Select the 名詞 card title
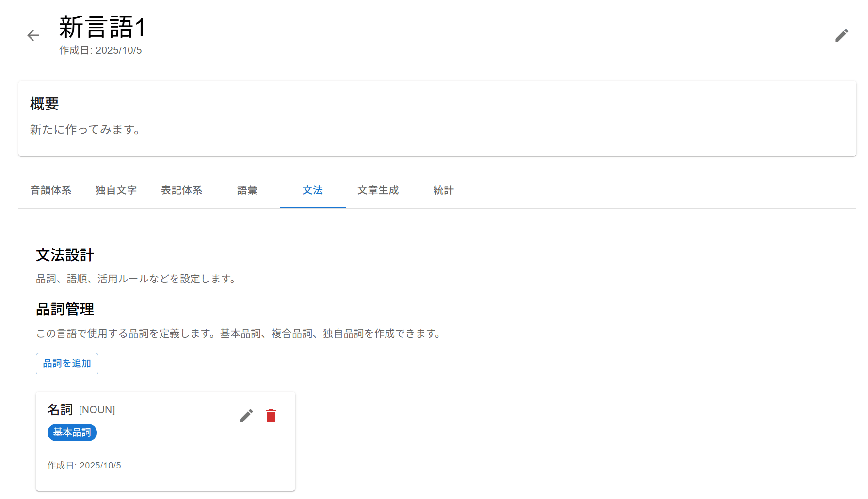The width and height of the screenshot is (868, 499). pyautogui.click(x=60, y=410)
